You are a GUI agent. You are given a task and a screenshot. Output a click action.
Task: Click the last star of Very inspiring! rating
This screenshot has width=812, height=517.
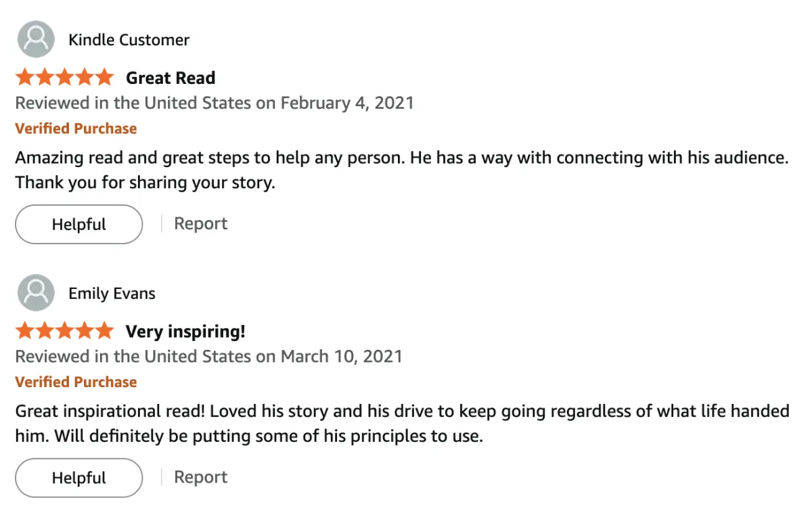coord(104,332)
